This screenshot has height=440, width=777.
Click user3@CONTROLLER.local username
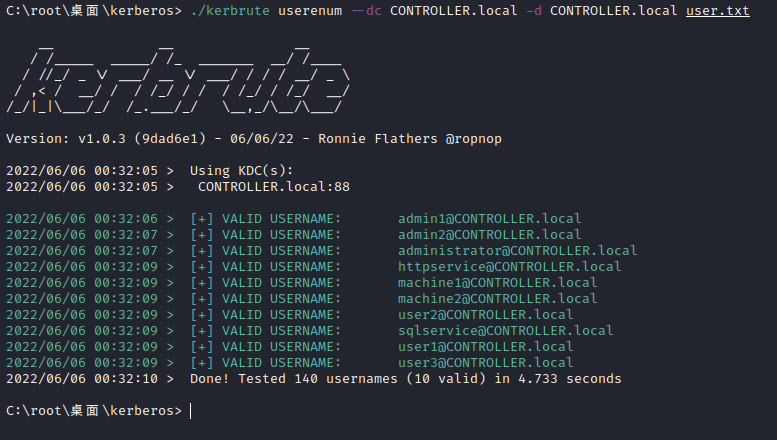coord(486,363)
